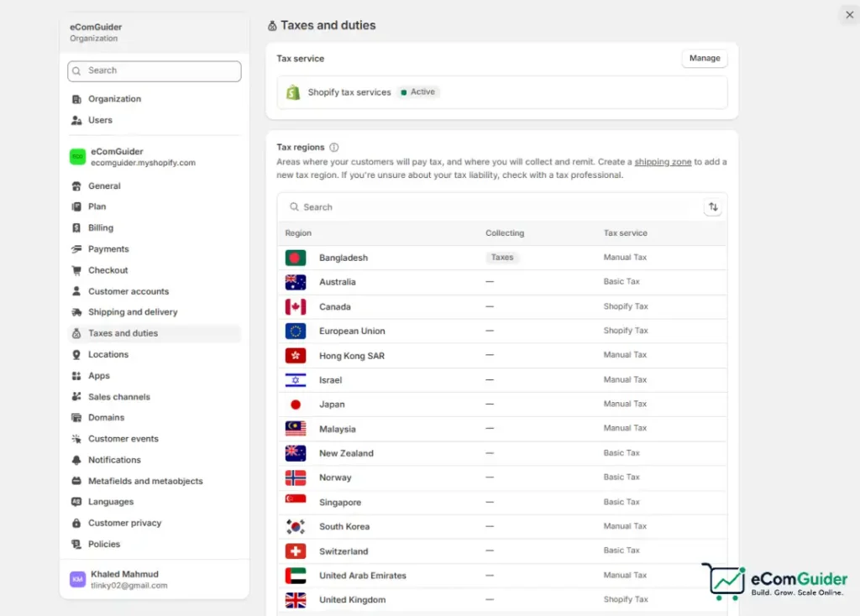860x616 pixels.
Task: Open the Organization settings page
Action: [155, 99]
